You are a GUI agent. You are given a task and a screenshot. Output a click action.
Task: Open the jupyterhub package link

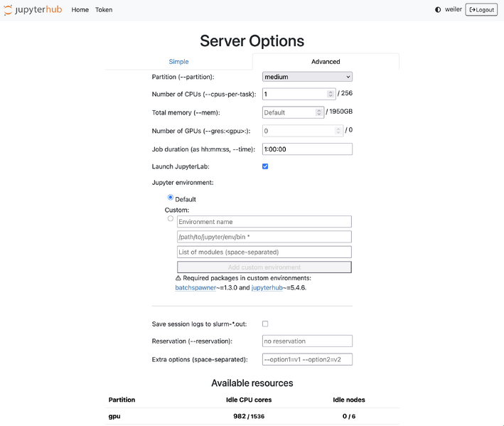click(x=267, y=288)
